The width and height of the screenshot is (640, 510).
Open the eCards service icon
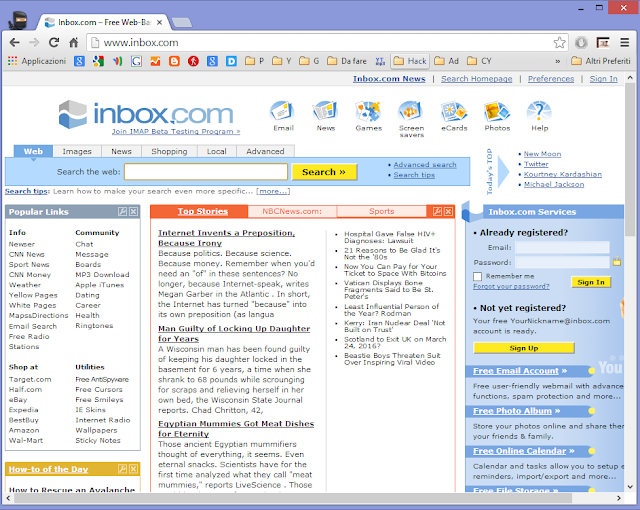coord(454,111)
